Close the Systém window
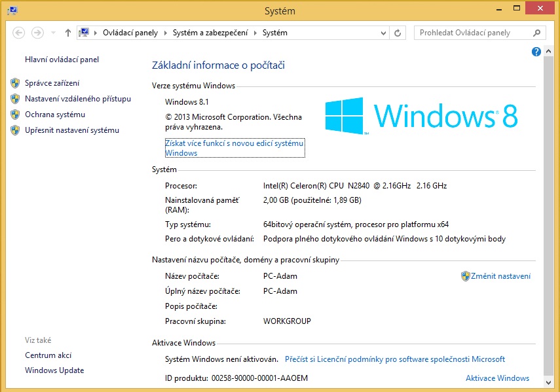 (540, 9)
